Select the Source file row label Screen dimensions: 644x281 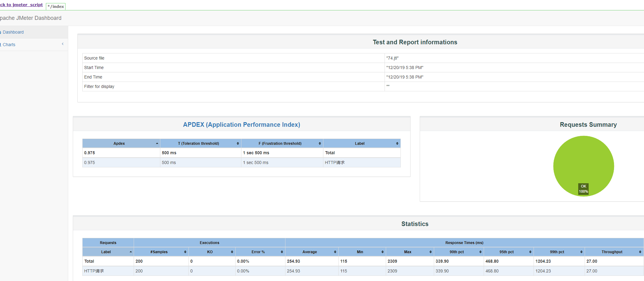pyautogui.click(x=94, y=58)
